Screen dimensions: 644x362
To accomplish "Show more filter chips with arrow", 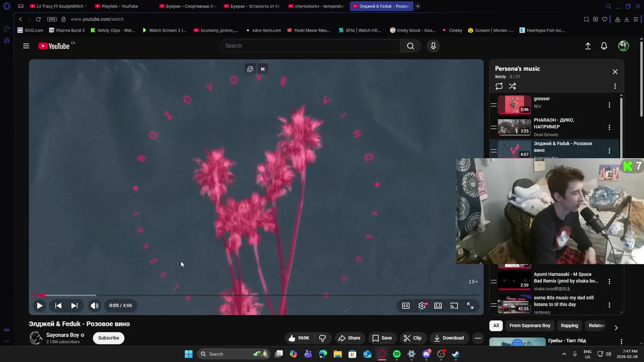I will click(616, 327).
